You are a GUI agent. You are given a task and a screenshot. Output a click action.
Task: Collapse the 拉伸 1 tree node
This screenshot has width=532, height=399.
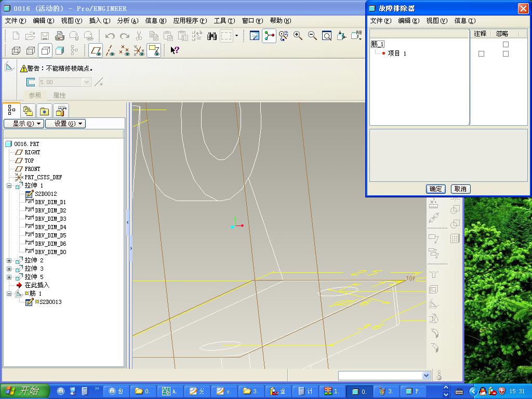9,186
